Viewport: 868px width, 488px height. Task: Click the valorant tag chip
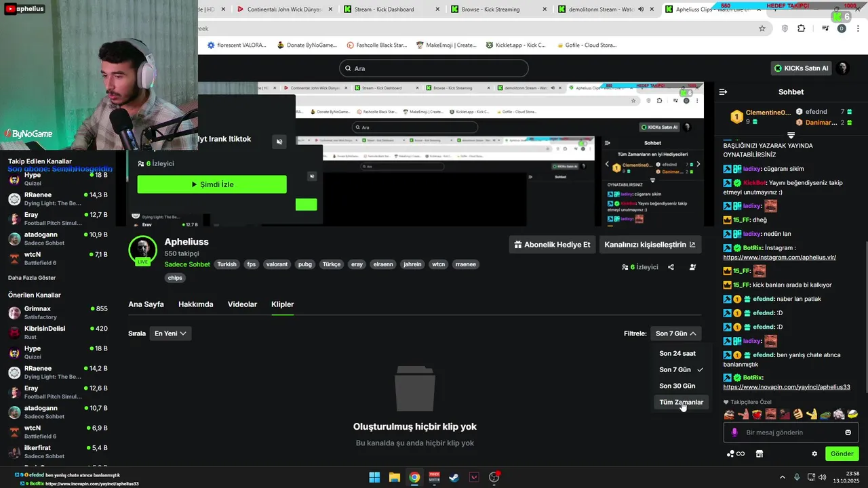[x=277, y=264]
